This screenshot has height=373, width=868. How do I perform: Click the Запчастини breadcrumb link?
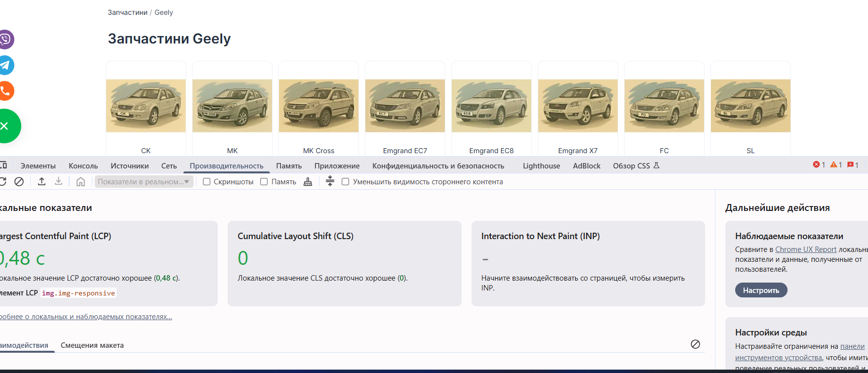click(127, 12)
